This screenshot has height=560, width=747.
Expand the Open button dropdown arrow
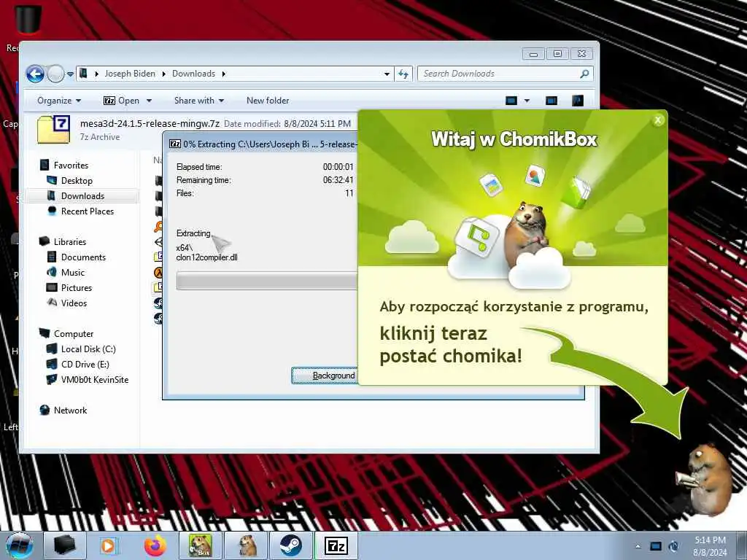[x=149, y=101]
